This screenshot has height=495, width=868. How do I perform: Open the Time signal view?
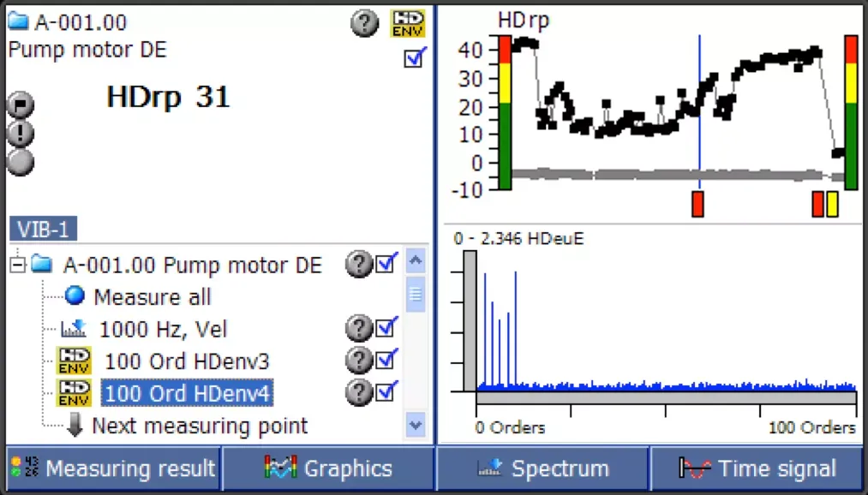(757, 468)
